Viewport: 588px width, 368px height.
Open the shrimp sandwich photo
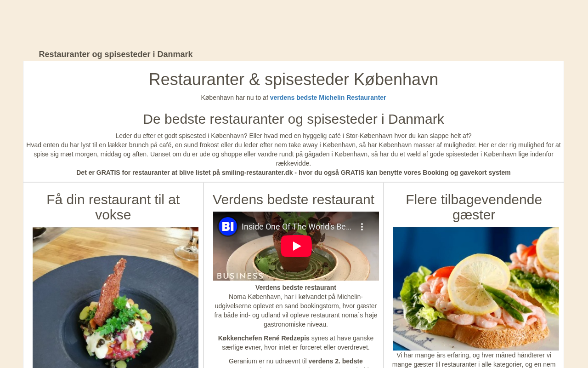(x=476, y=288)
